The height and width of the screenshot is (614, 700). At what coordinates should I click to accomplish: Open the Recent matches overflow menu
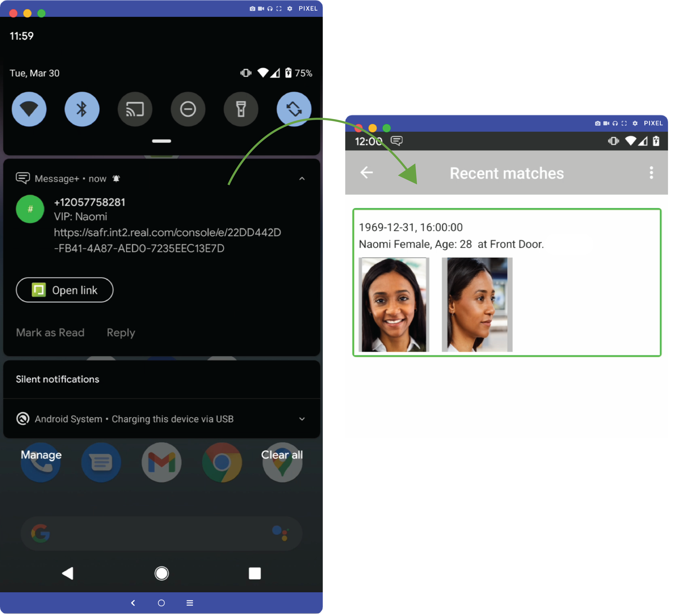[x=651, y=173]
